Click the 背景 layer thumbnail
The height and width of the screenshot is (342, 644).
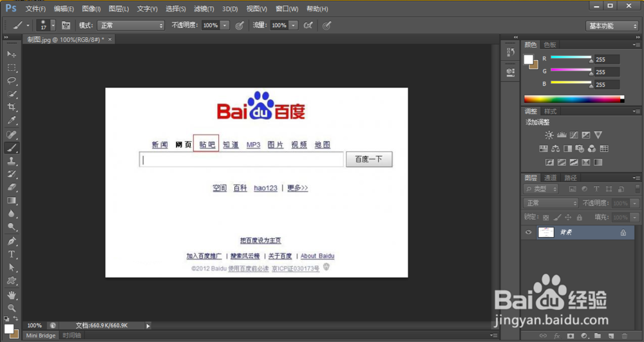546,233
